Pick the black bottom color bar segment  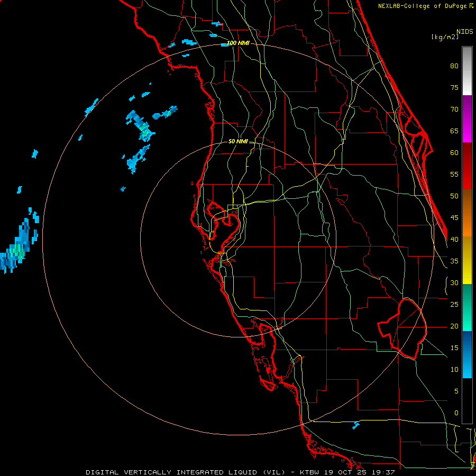(x=467, y=401)
